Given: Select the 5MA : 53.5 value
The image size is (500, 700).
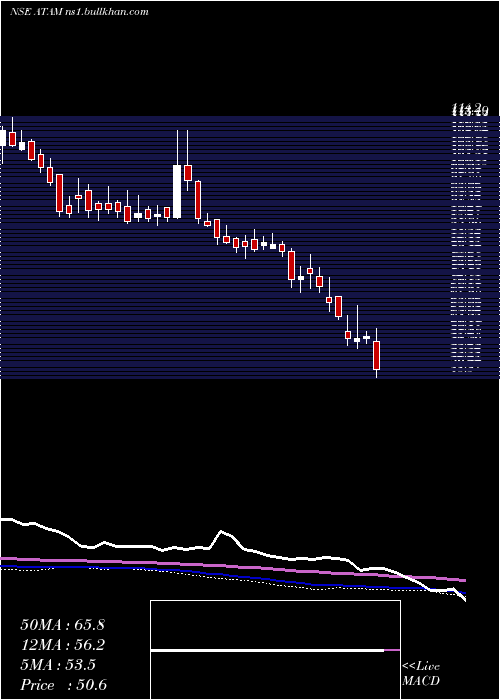Looking at the screenshot, I should point(58,665).
